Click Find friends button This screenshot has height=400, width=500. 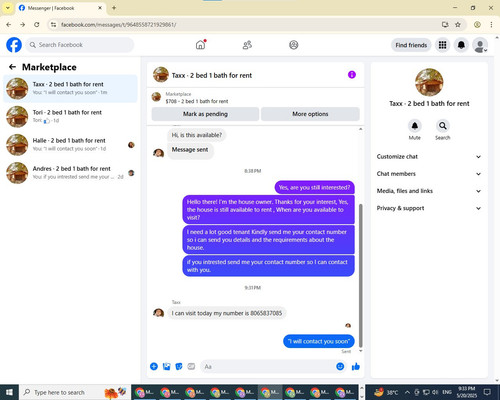(411, 45)
